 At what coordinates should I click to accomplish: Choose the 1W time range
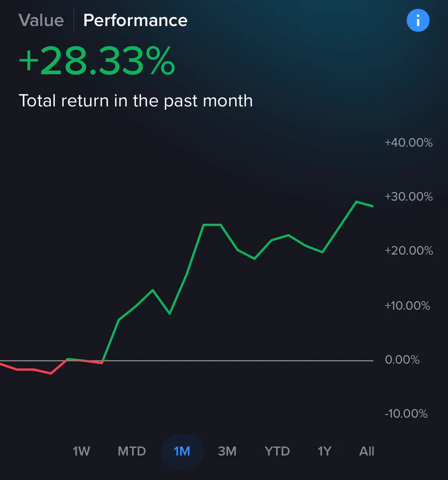[x=82, y=451]
